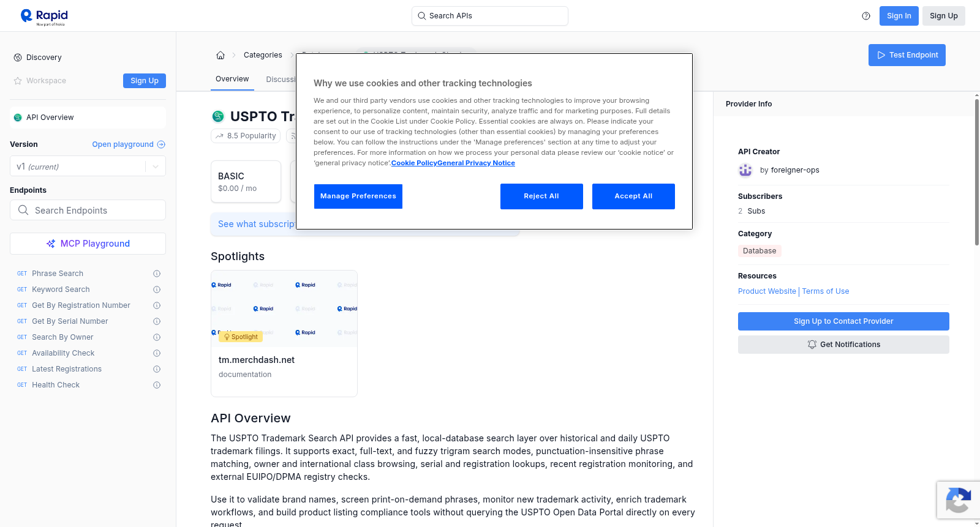Open the Keyword Search endpoint
This screenshot has height=527, width=980.
[x=61, y=290]
